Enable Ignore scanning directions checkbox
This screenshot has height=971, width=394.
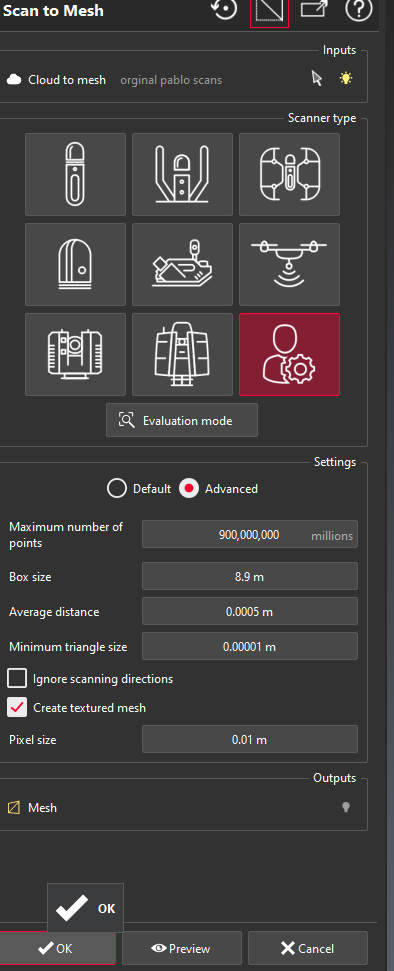pos(17,679)
